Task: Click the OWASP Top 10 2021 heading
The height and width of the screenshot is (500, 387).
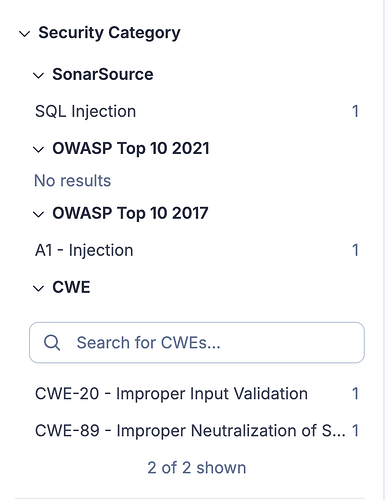Action: [x=131, y=148]
